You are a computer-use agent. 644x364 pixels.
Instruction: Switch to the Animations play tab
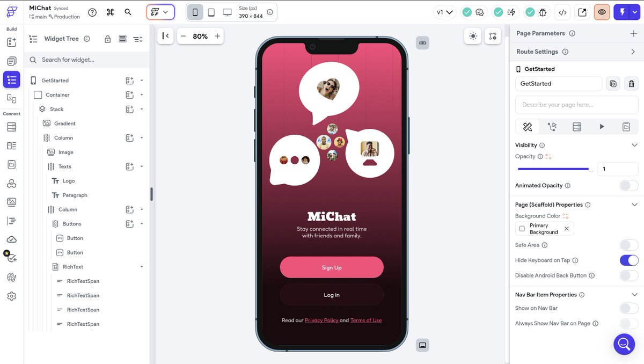pyautogui.click(x=602, y=127)
